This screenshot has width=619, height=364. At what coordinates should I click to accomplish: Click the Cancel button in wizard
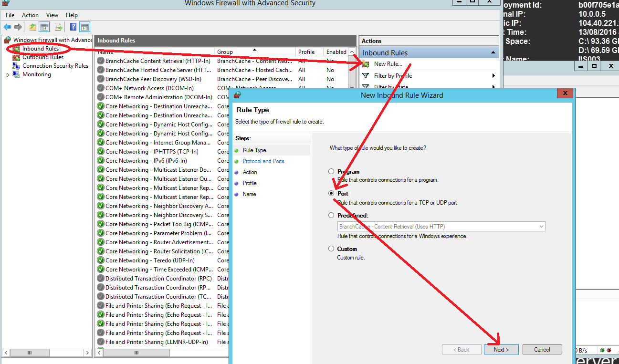pyautogui.click(x=542, y=350)
